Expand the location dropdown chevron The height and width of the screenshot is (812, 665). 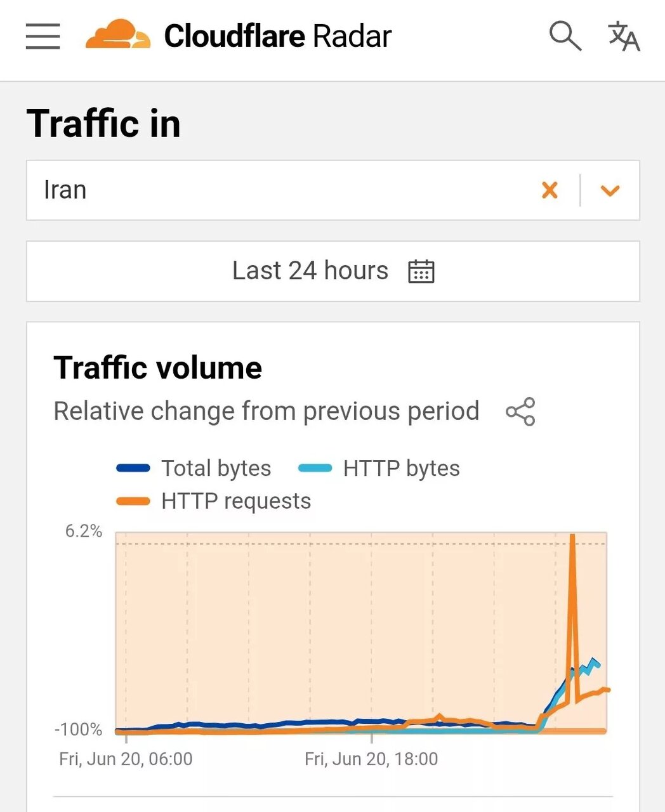point(610,190)
